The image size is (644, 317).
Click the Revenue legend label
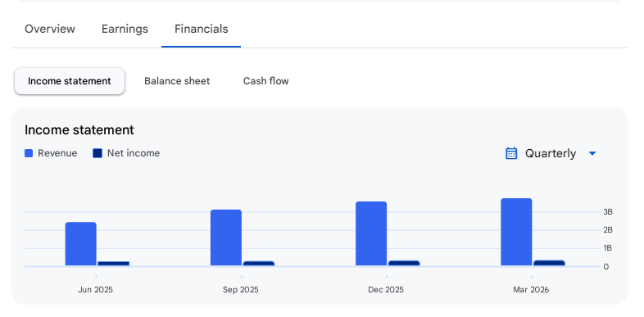[57, 153]
